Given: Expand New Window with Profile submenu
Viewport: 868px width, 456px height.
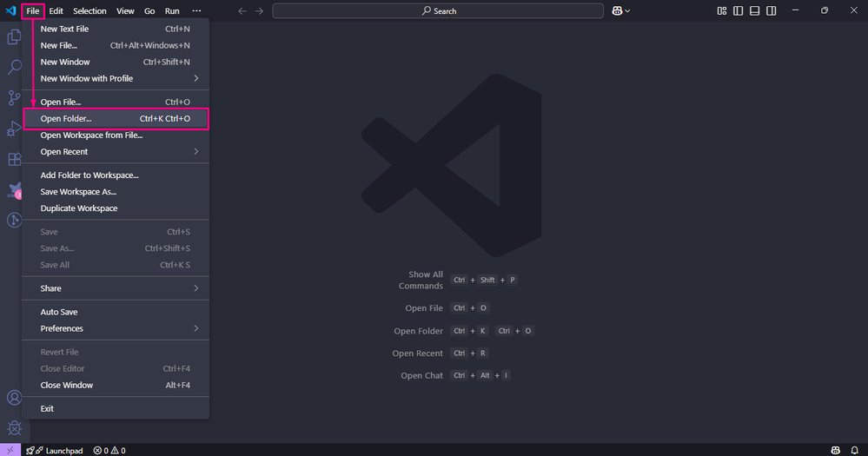Looking at the screenshot, I should point(116,78).
